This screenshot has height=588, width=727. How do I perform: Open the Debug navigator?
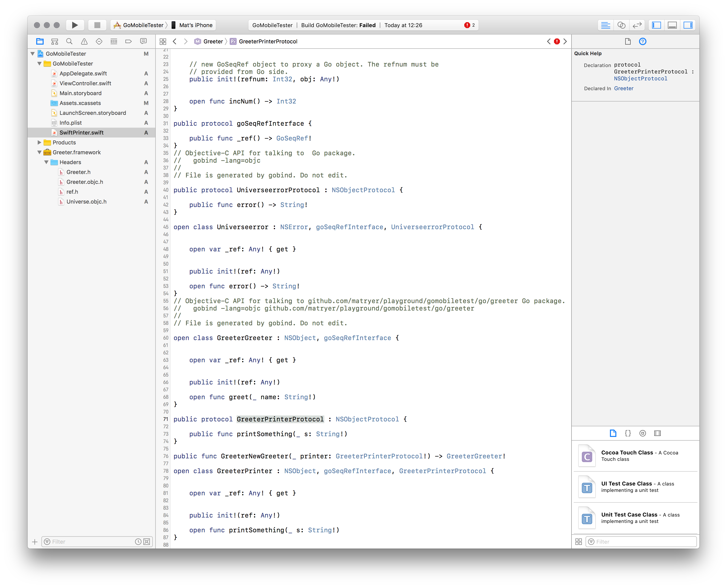tap(114, 41)
